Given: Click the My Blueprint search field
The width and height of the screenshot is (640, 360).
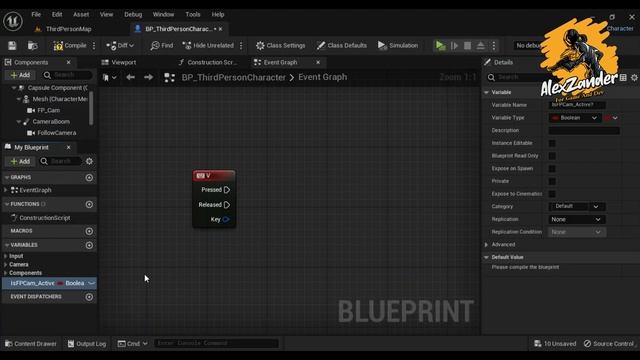Looking at the screenshot, I should click(x=60, y=161).
